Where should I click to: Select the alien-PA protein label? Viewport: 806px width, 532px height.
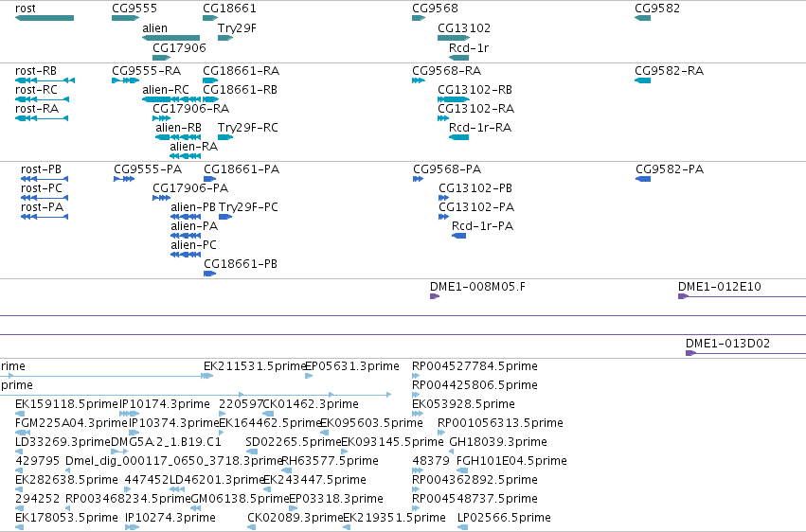pyautogui.click(x=194, y=226)
